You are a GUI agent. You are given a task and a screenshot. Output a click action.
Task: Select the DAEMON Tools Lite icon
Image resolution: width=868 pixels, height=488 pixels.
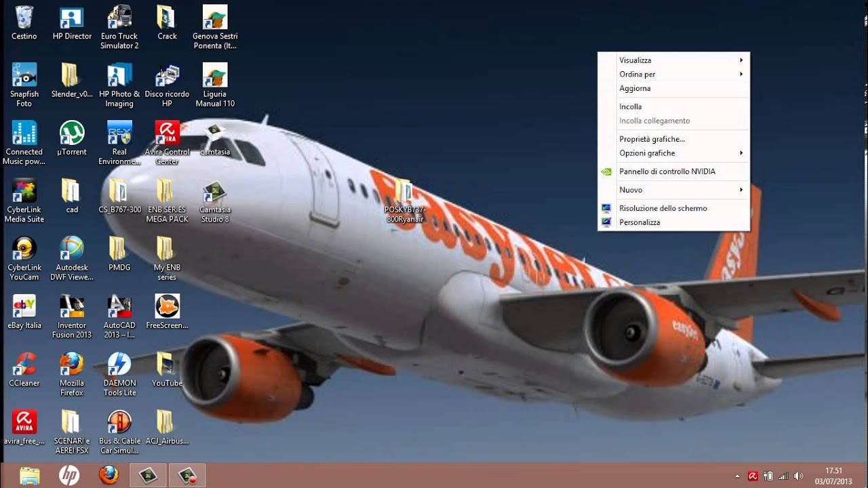pos(119,374)
